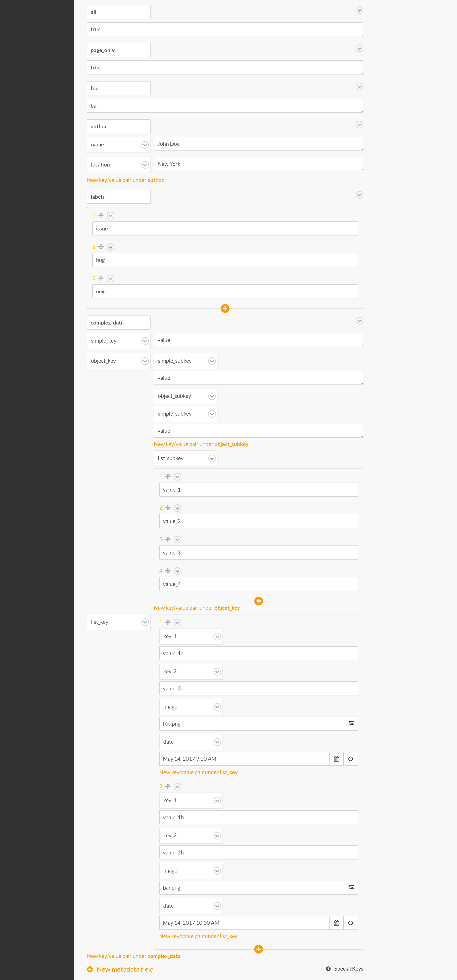The height and width of the screenshot is (980, 457).
Task: Open dropdown for list_subkey key
Action: (x=212, y=458)
